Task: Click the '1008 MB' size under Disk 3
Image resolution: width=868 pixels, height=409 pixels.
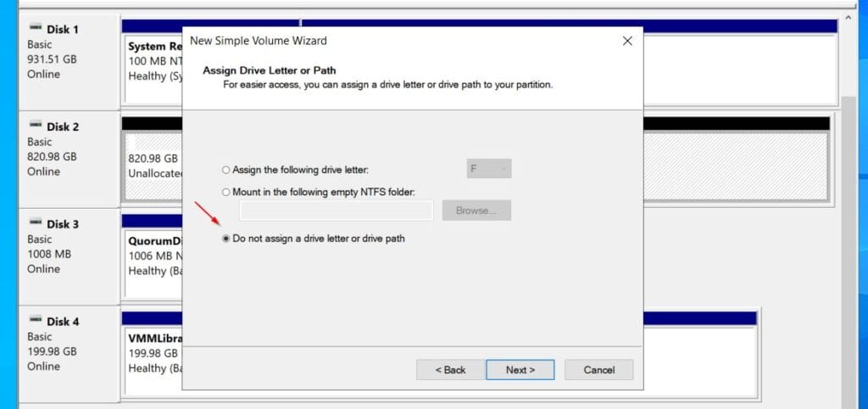Action: point(48,255)
